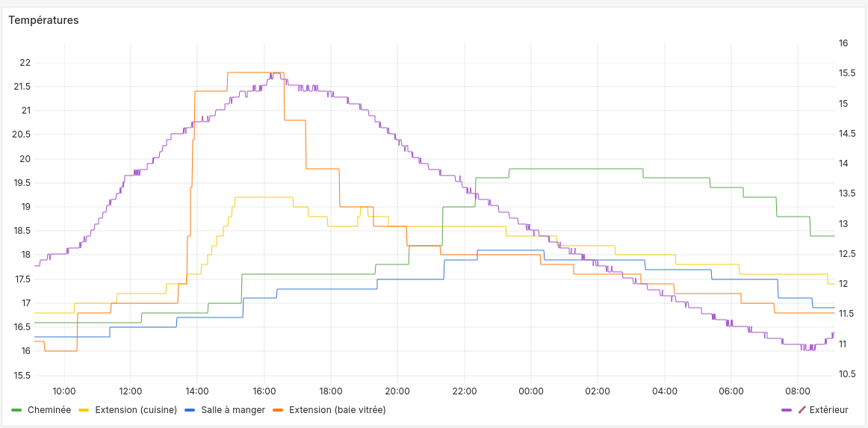This screenshot has height=428, width=868.
Task: Click the orange Extension (baie vitrée) color swatch
Action: point(278,410)
